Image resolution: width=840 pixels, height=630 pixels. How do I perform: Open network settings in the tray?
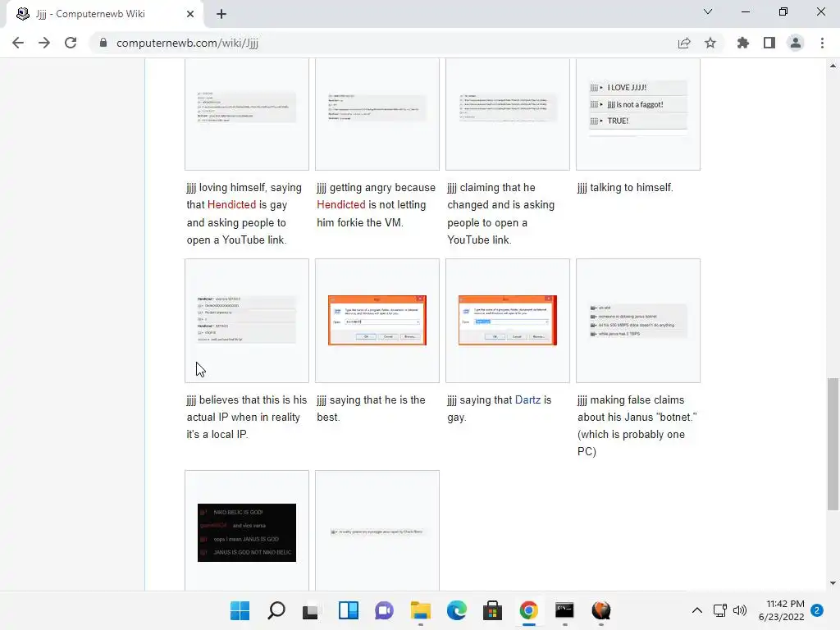coord(720,610)
